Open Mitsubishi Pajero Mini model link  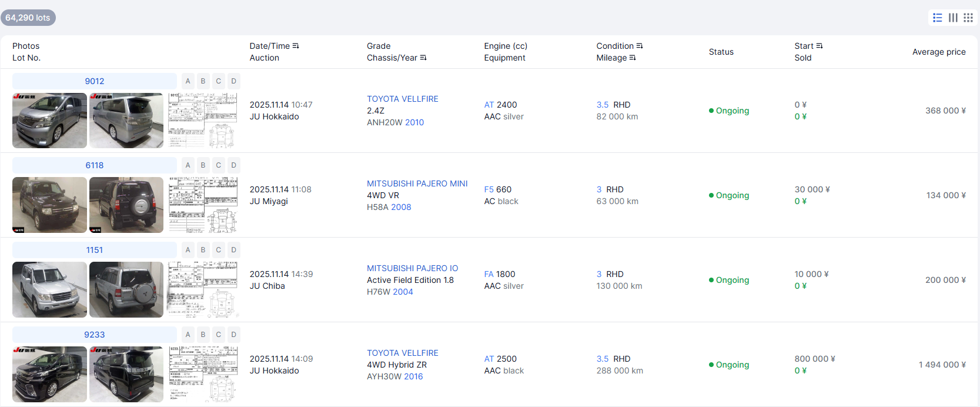(417, 184)
